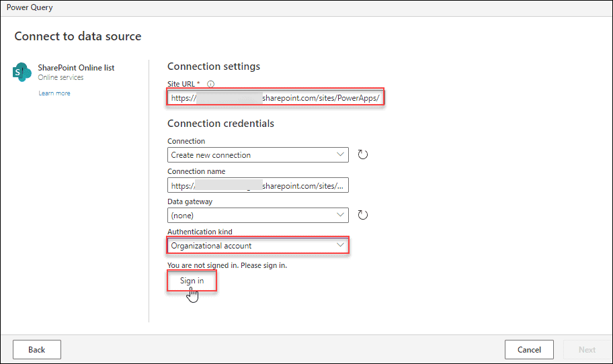Click inside the Site URL field
613x364 pixels.
point(276,97)
